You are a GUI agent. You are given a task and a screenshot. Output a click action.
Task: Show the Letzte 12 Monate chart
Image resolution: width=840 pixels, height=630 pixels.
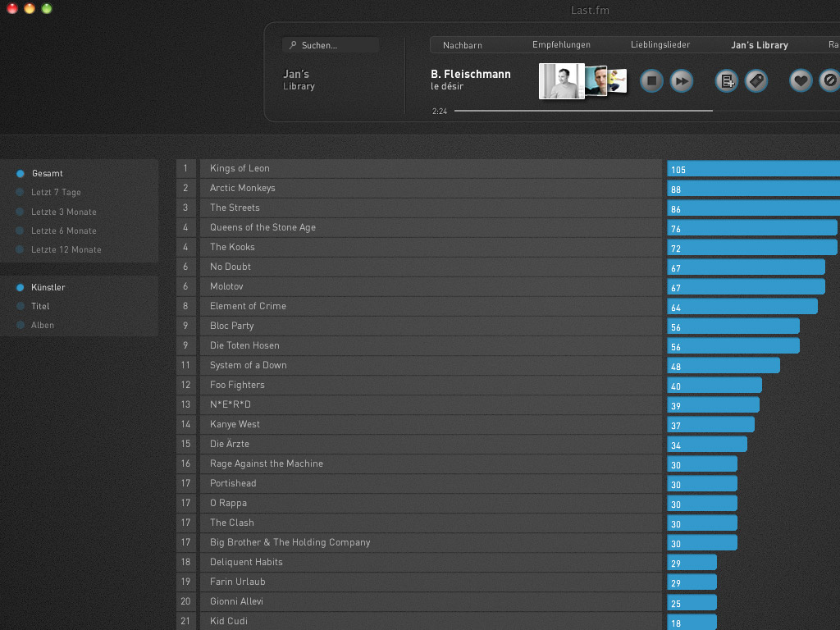click(59, 249)
